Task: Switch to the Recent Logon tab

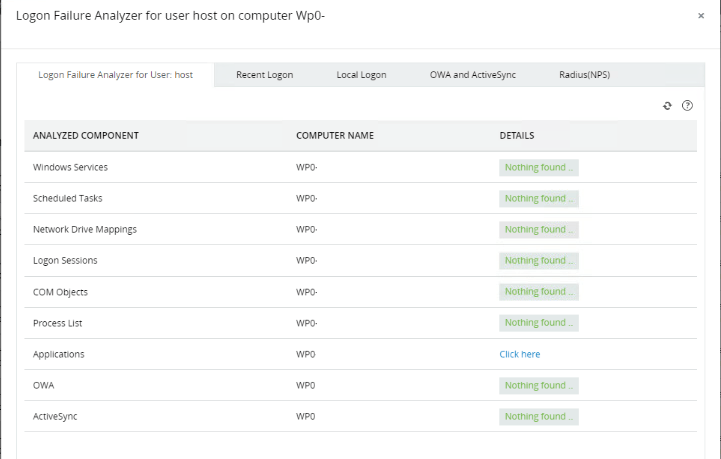Action: coord(264,75)
